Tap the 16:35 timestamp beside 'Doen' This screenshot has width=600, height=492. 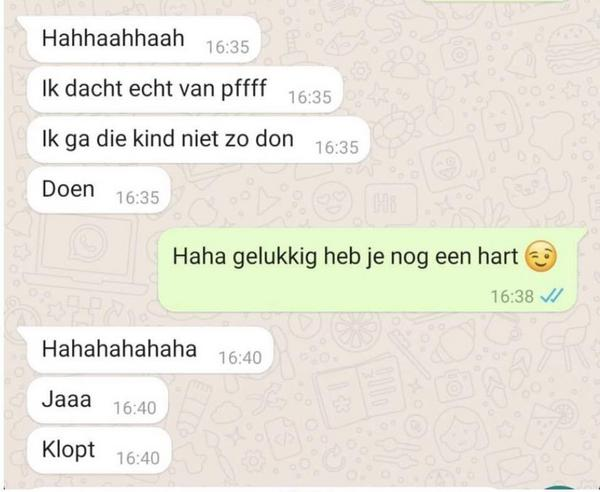[138, 198]
